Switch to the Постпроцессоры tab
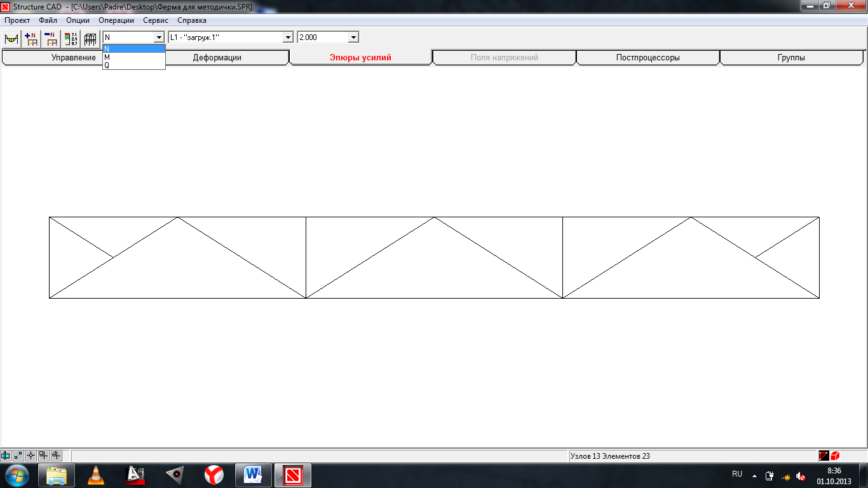This screenshot has width=868, height=488. coord(648,58)
